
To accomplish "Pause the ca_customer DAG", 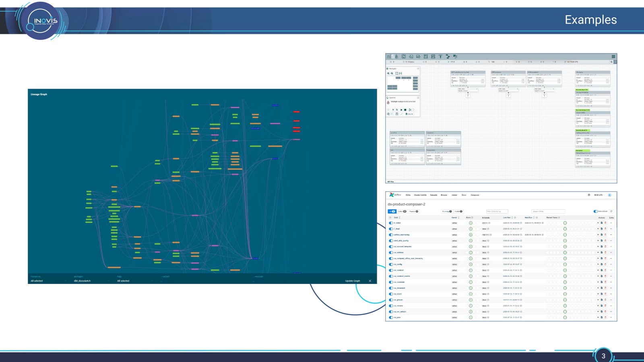I will tap(391, 282).
